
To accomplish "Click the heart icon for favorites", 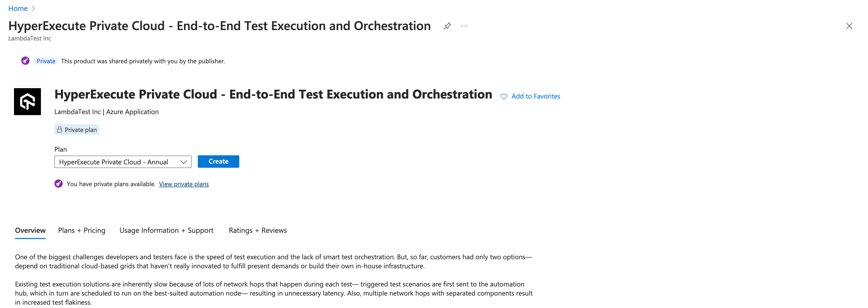I will tap(504, 96).
